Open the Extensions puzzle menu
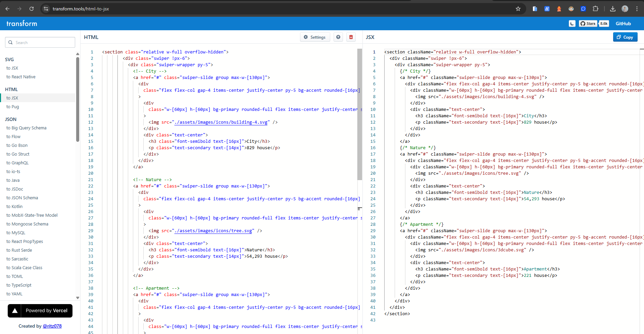Screen dimensions: 644x334 [x=595, y=9]
